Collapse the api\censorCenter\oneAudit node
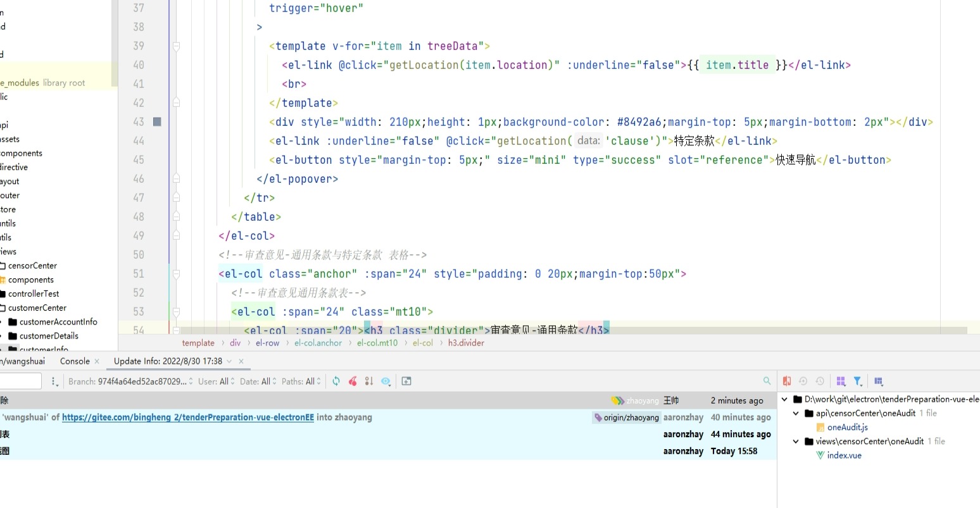The width and height of the screenshot is (980, 508). (796, 413)
